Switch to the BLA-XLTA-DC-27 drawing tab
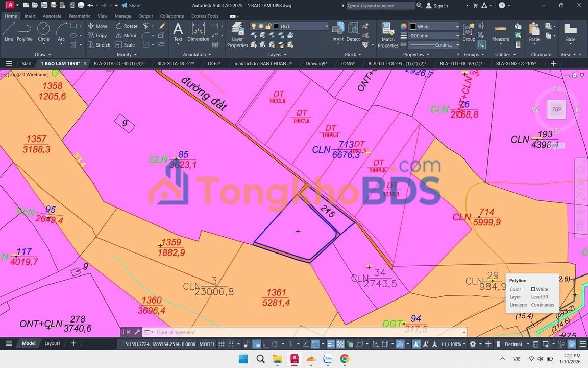This screenshot has width=588, height=368. (176, 64)
